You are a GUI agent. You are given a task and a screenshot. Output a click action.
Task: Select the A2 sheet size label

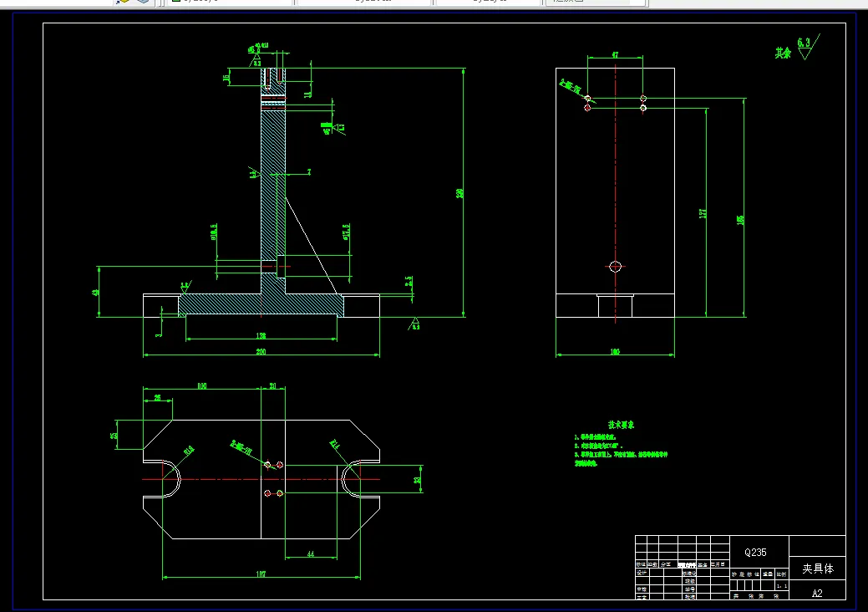point(817,593)
